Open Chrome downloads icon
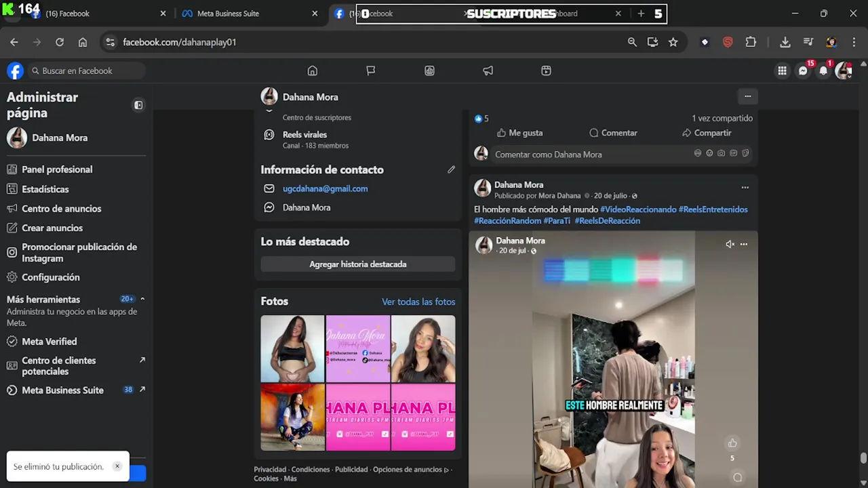 click(x=785, y=42)
